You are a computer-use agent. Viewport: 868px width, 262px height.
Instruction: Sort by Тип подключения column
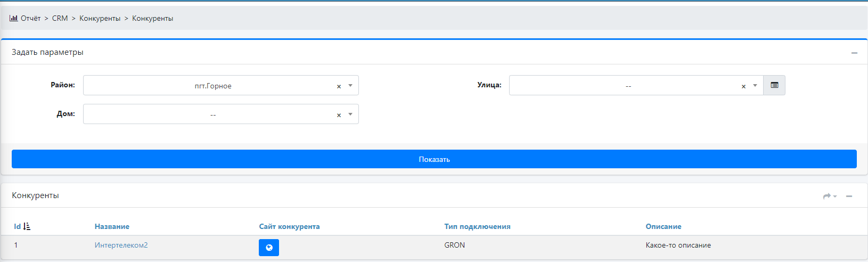click(x=477, y=226)
